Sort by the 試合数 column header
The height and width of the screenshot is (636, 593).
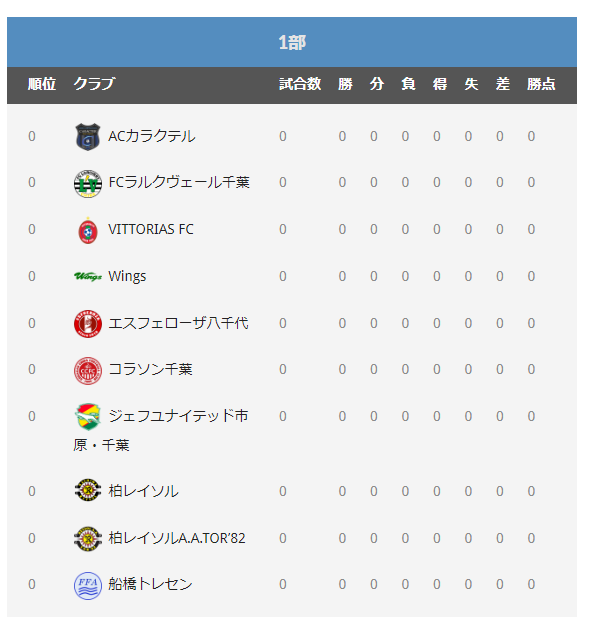click(x=300, y=84)
